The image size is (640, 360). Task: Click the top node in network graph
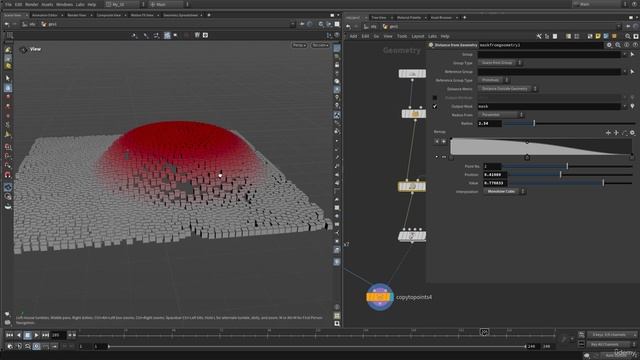tap(412, 73)
